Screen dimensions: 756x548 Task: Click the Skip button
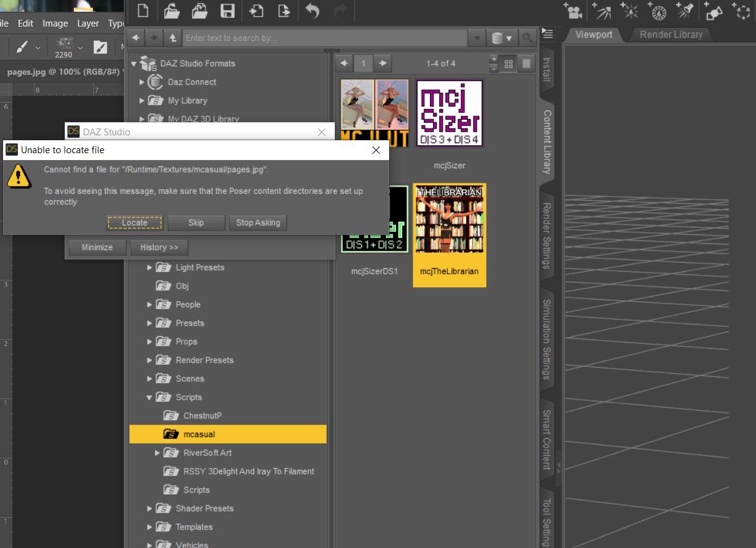(x=196, y=222)
